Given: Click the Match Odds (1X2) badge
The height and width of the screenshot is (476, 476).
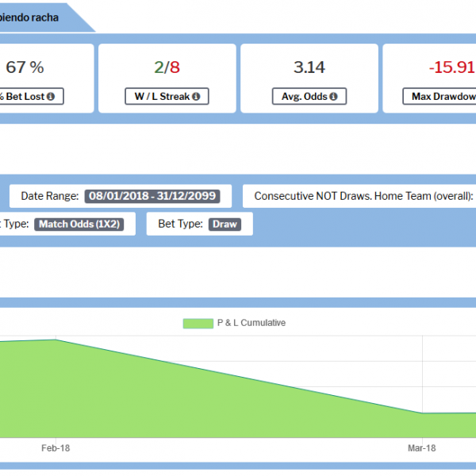Looking at the screenshot, I should click(x=79, y=225).
